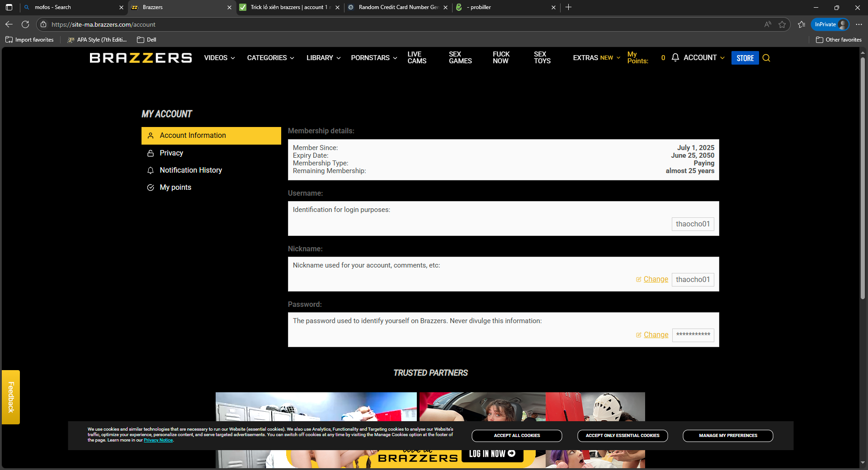Open Notification History section
868x470 pixels.
click(190, 170)
